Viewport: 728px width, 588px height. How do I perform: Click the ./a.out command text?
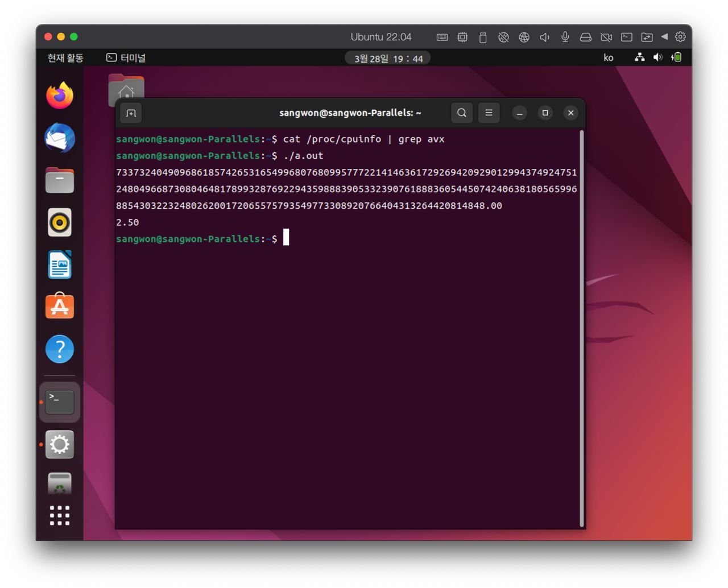[x=303, y=156]
